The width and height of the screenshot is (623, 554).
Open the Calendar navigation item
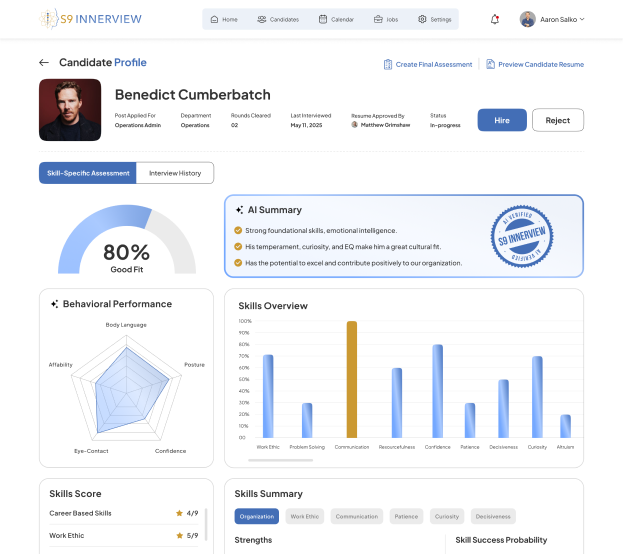[x=336, y=19]
